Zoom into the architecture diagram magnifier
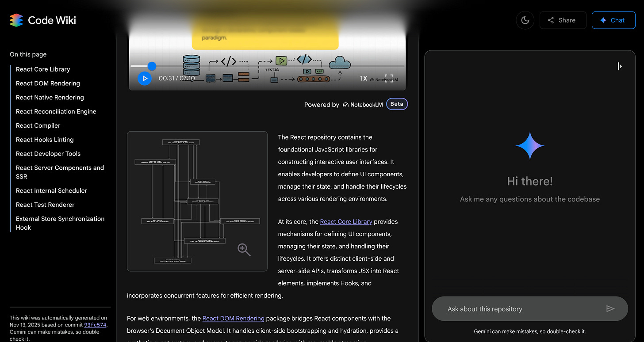644x342 pixels. pos(244,250)
